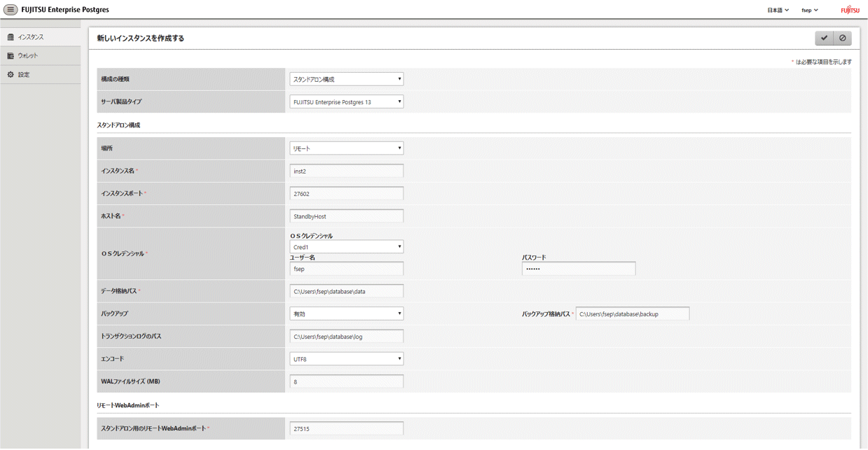
Task: Open the hamburger menu icon
Action: coord(11,10)
